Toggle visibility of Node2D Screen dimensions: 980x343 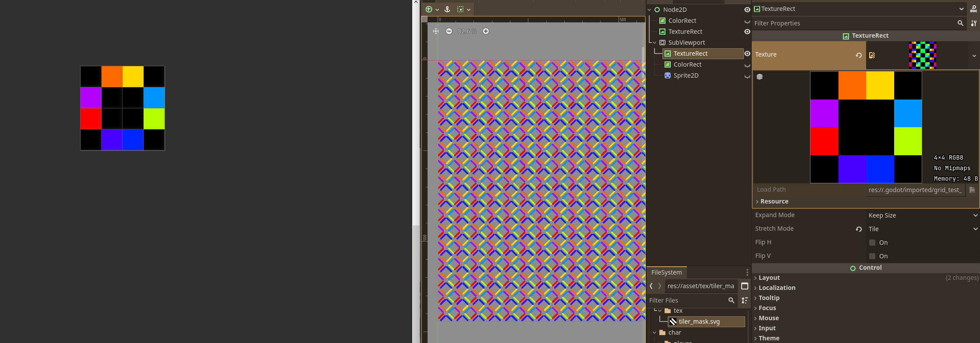click(x=747, y=10)
